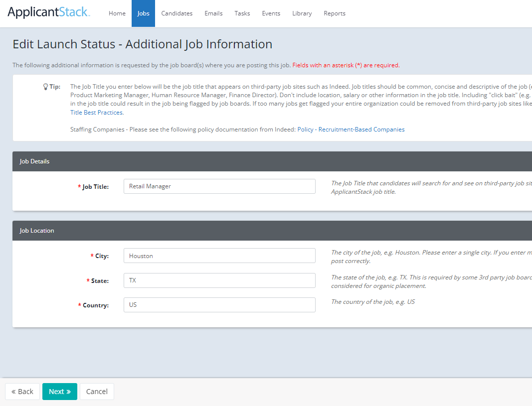Viewport: 532px width, 406px height.
Task: Click the Job Location section header
Action: (x=37, y=231)
